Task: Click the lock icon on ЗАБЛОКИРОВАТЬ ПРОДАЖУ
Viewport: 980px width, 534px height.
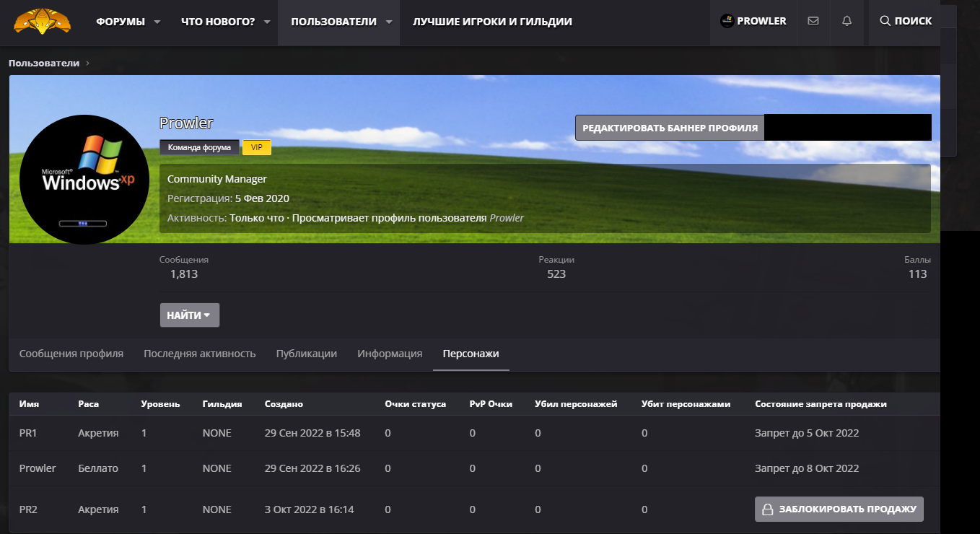Action: point(768,509)
